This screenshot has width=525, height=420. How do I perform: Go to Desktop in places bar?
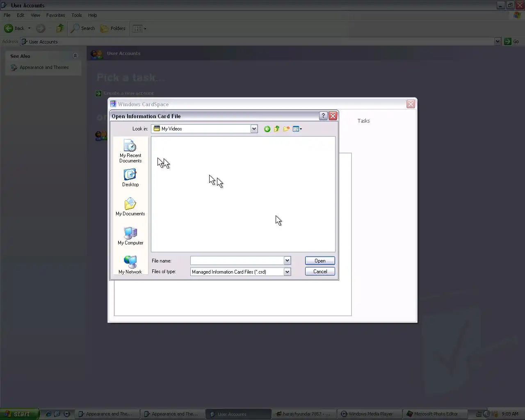[130, 178]
